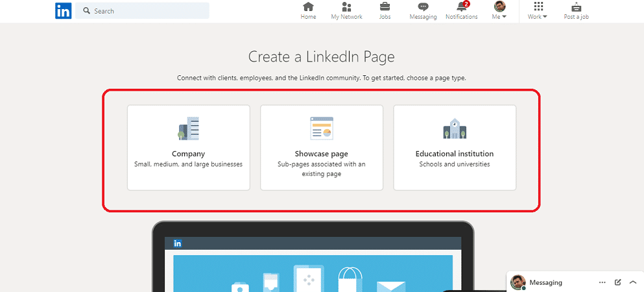
Task: Choose the Company page type card
Action: pos(189,147)
